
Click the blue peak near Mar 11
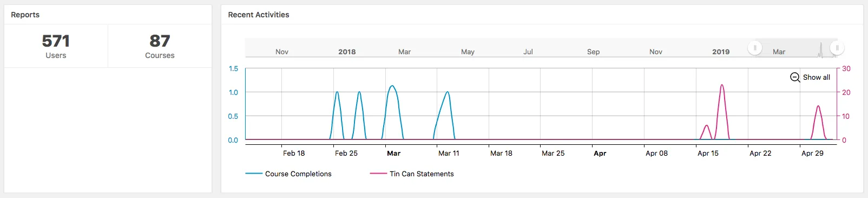point(447,92)
